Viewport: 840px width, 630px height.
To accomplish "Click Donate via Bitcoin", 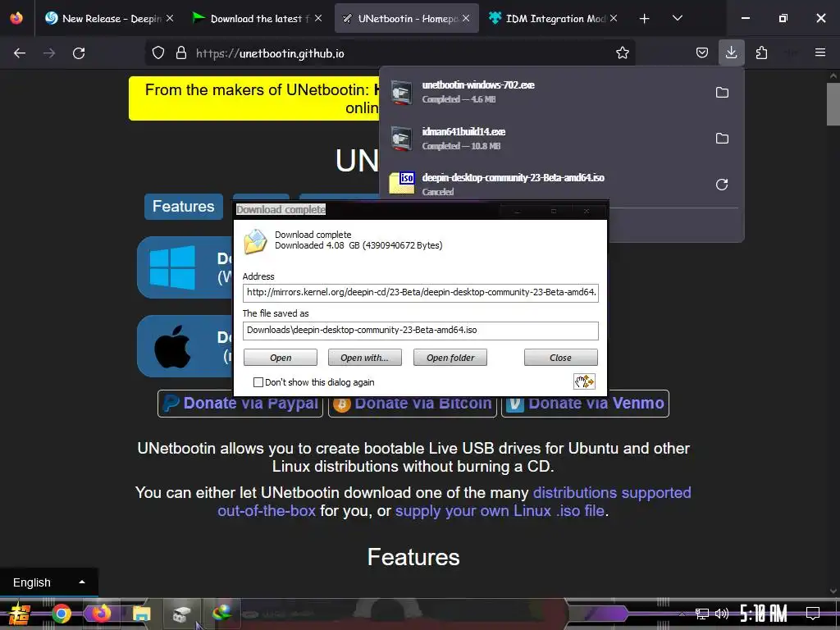I will tap(413, 403).
